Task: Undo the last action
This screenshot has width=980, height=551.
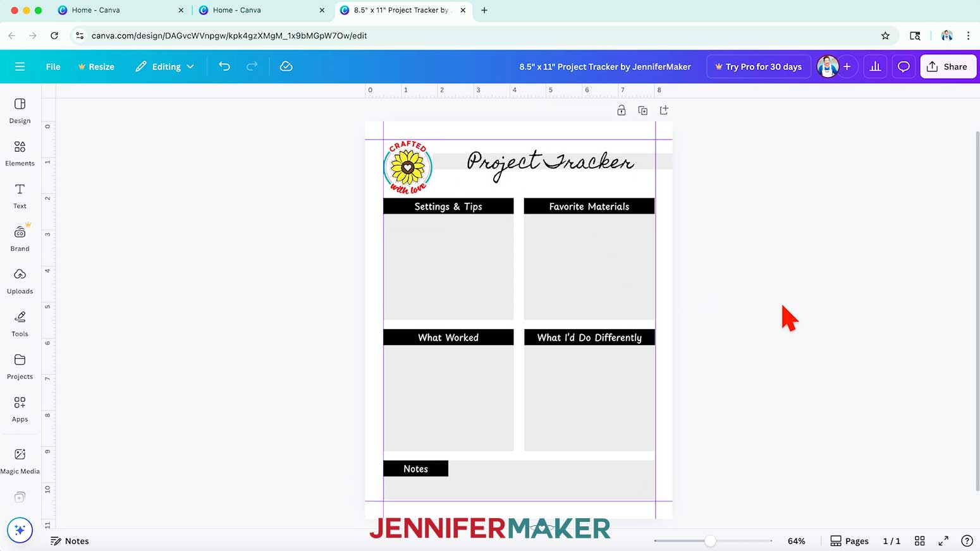Action: [x=224, y=66]
